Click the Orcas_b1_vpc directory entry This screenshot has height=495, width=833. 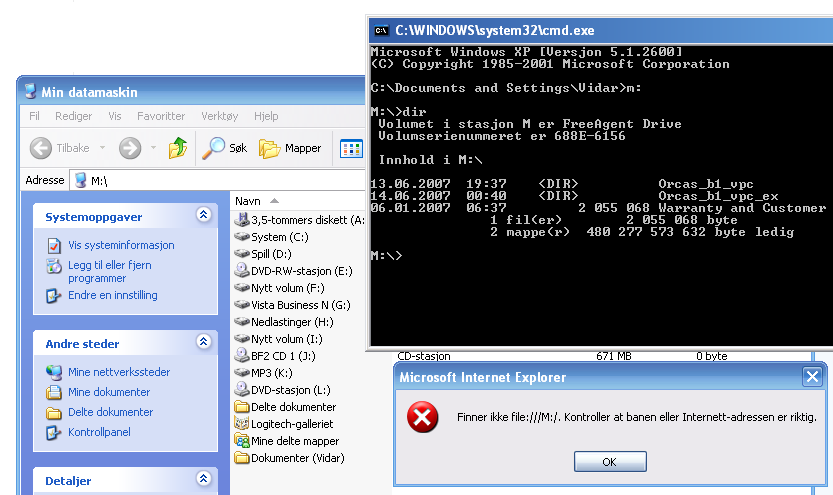706,184
